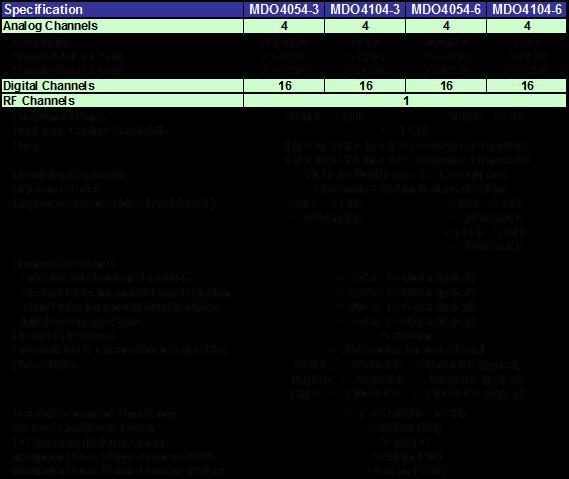This screenshot has width=569, height=479.
Task: Select the MDO4104-3 column header
Action: (x=365, y=9)
